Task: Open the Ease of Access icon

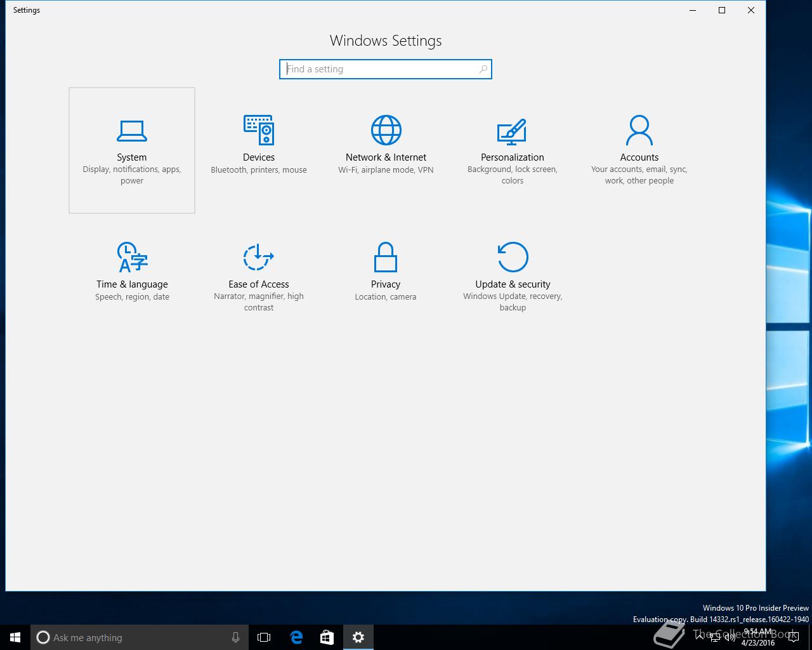Action: click(x=259, y=257)
